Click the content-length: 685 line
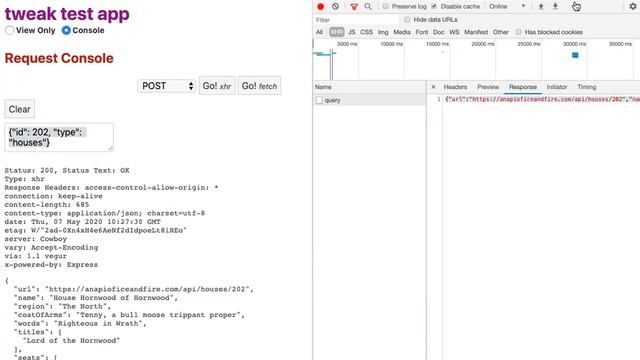The width and height of the screenshot is (640, 360). pos(47,205)
